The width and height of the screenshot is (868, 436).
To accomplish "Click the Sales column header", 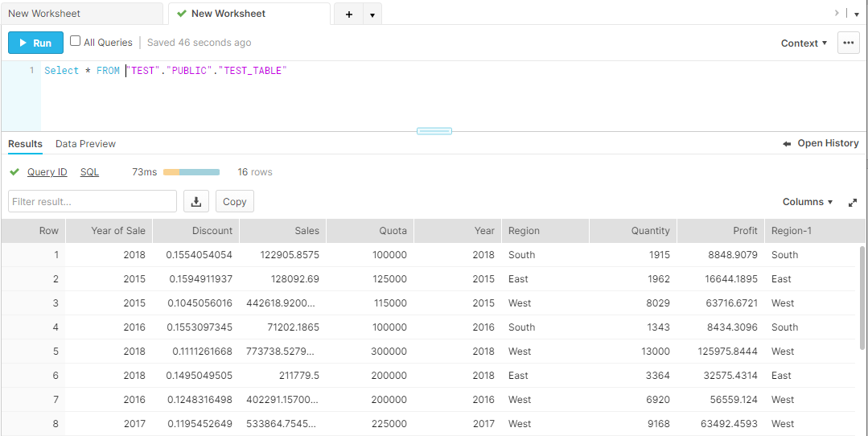I will click(x=283, y=231).
